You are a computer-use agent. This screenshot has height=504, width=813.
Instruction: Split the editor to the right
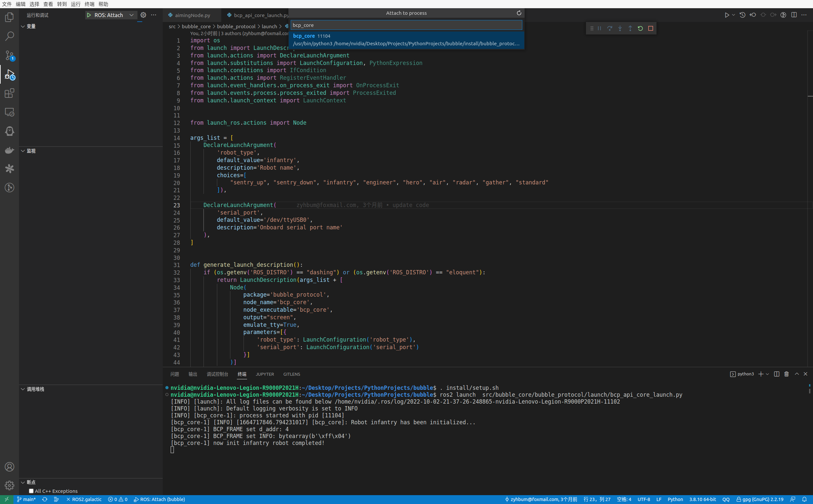pyautogui.click(x=794, y=15)
